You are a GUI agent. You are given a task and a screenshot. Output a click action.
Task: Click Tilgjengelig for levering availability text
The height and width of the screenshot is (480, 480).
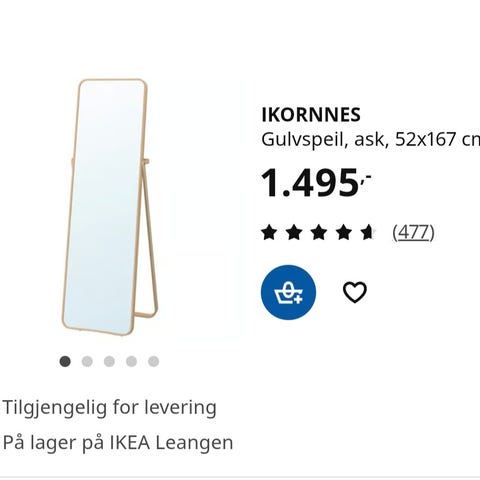click(110, 408)
